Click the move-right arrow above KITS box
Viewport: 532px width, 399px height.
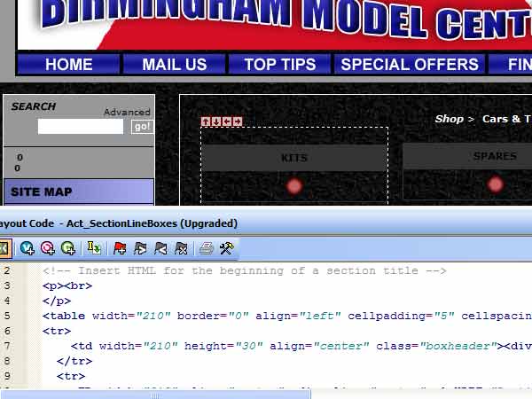click(x=237, y=121)
